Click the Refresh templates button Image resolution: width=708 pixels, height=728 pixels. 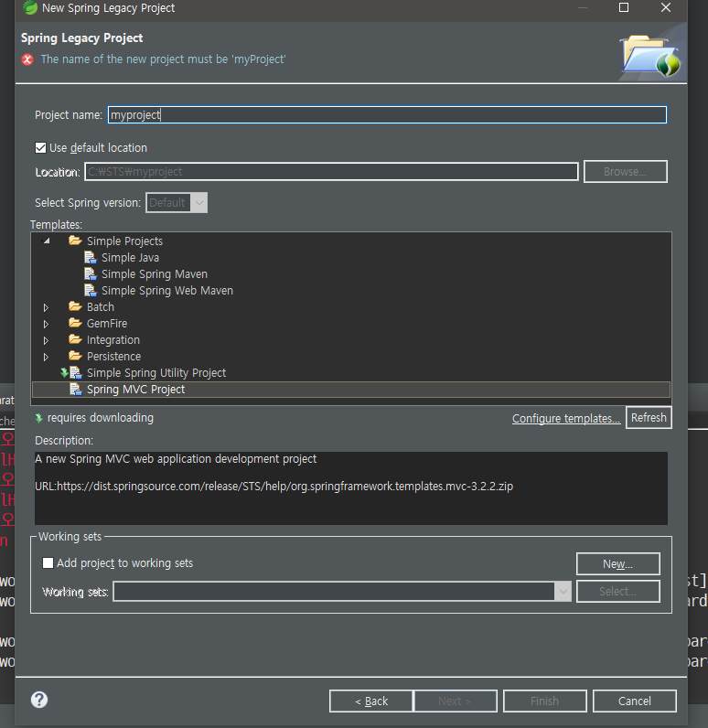(649, 417)
